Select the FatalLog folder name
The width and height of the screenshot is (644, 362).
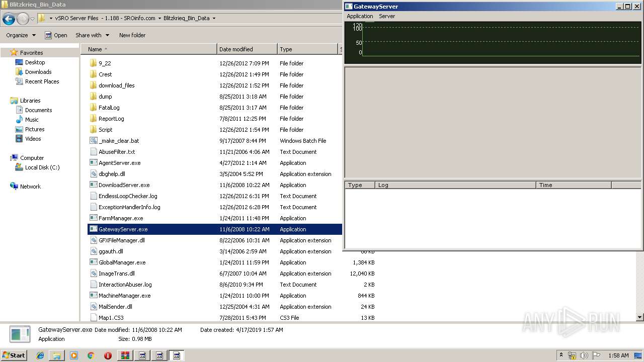tap(109, 108)
